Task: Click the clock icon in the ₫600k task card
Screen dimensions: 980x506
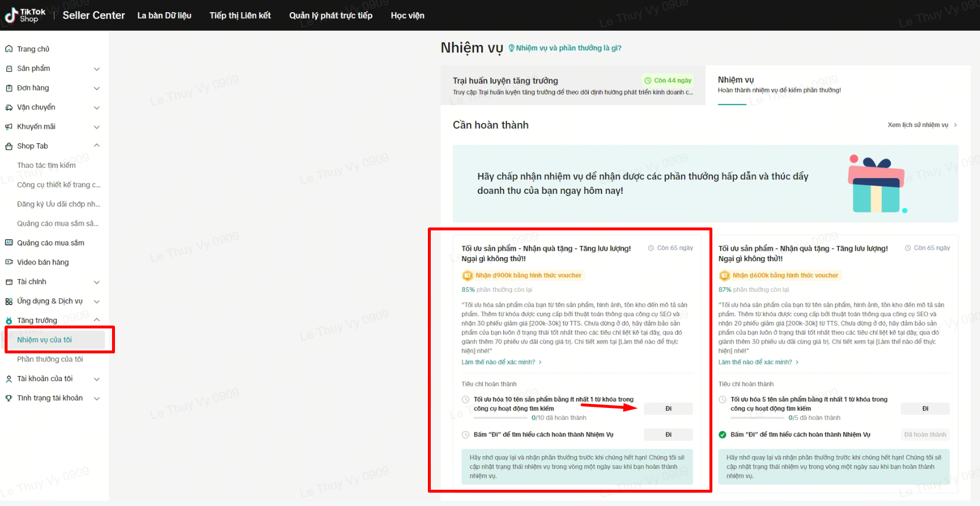Action: pyautogui.click(x=908, y=248)
